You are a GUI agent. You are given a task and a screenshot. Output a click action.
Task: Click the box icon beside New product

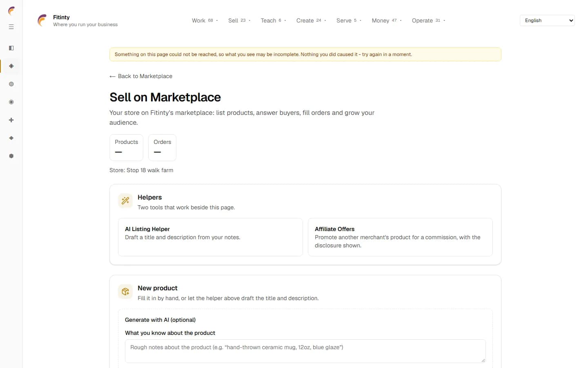pos(125,292)
